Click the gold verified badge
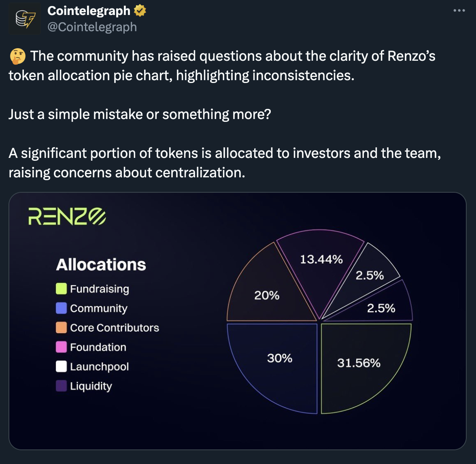476x464 pixels. 140,11
